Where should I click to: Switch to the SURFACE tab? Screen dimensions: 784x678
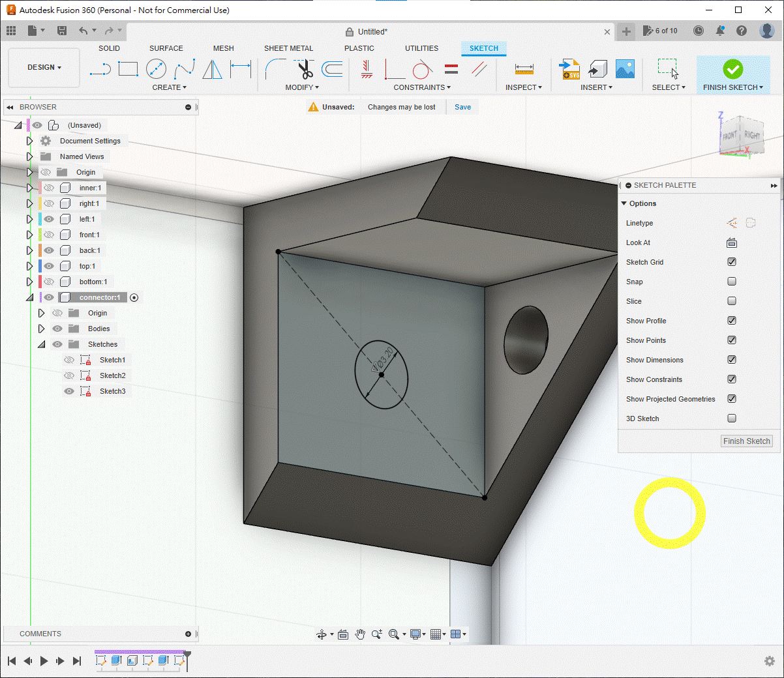click(x=166, y=48)
